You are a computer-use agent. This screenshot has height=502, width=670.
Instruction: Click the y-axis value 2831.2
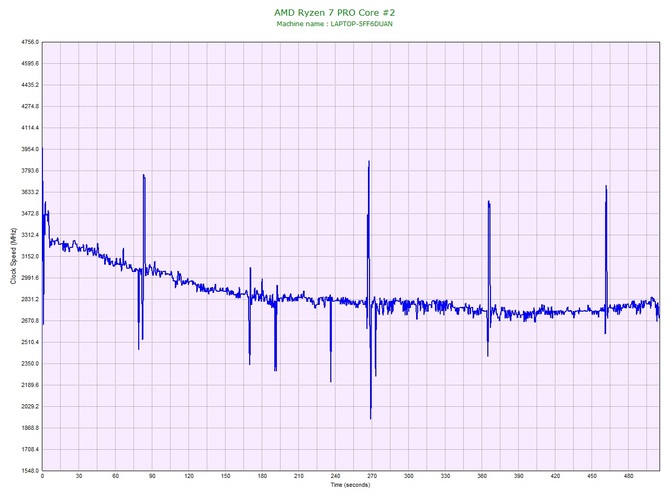tap(30, 299)
